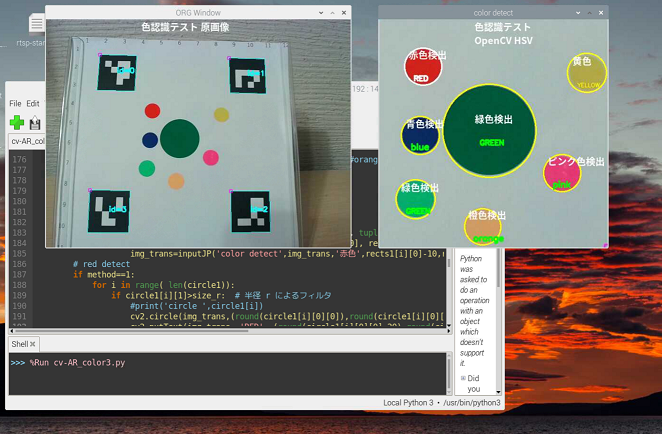Click the '192 : 14' cursor position text
This screenshot has height=434, width=662.
pos(366,89)
